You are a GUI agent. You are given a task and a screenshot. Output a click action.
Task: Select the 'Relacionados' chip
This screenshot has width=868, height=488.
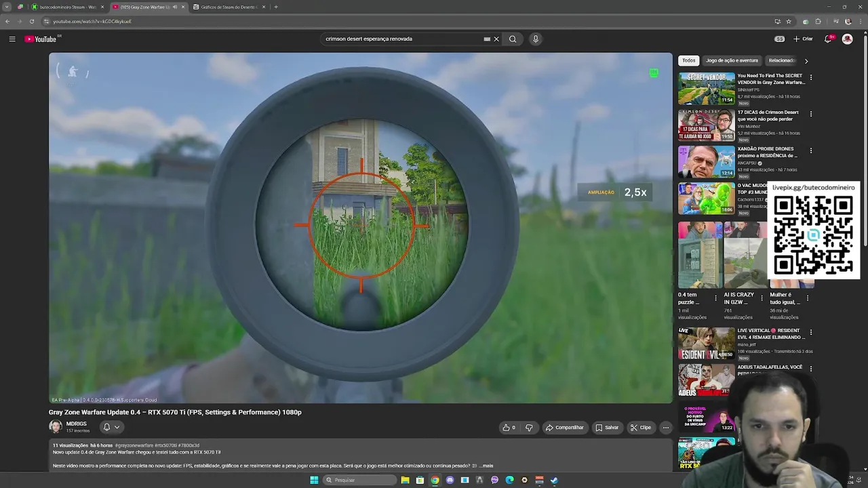pos(783,60)
